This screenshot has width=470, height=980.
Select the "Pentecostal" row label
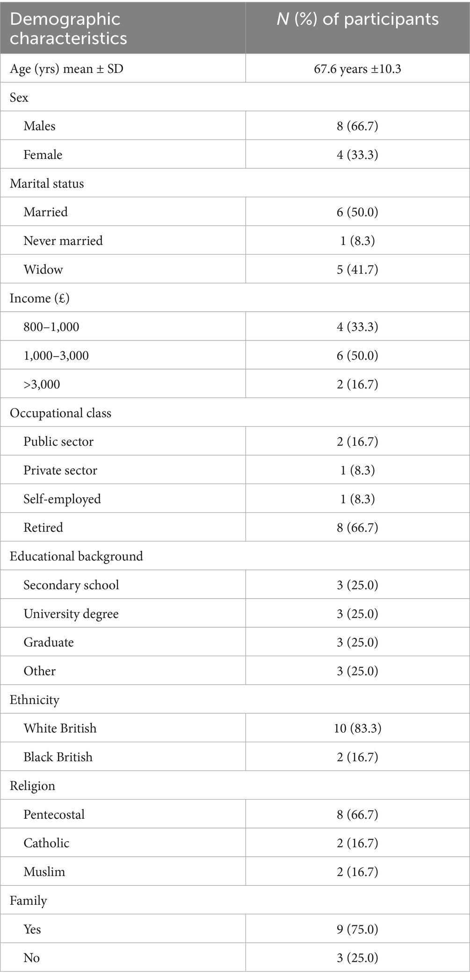[54, 815]
